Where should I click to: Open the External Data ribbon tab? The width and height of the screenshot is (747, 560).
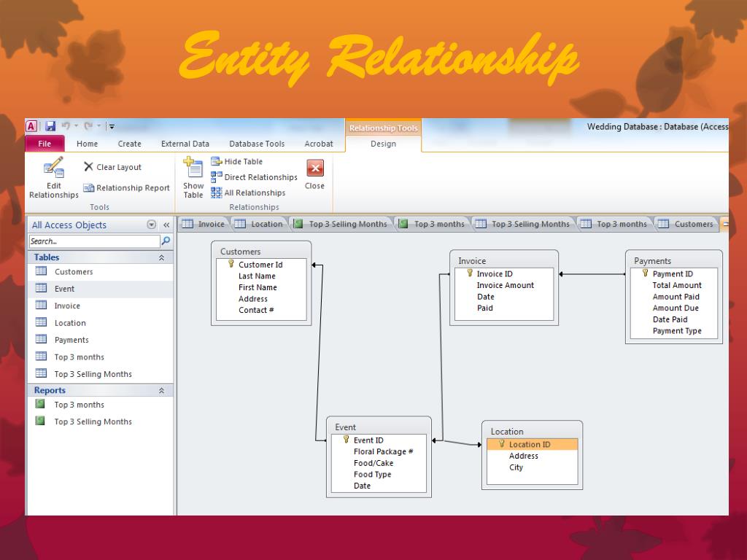[x=185, y=144]
